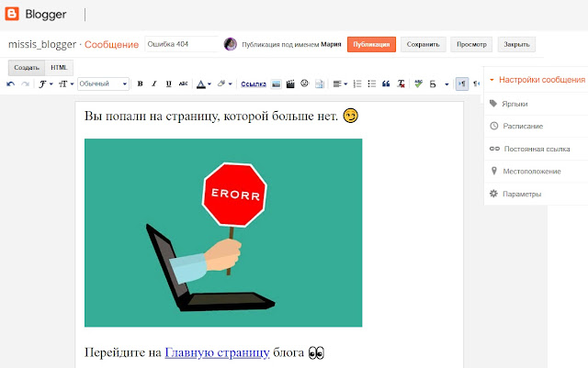Switch to the HTML editor tab
588x368 pixels.
pyautogui.click(x=59, y=67)
